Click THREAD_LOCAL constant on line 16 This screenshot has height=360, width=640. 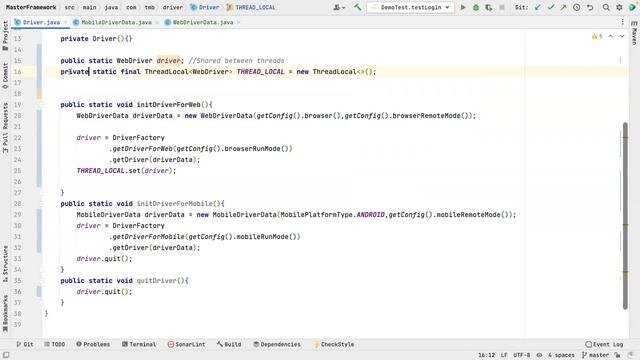click(260, 72)
